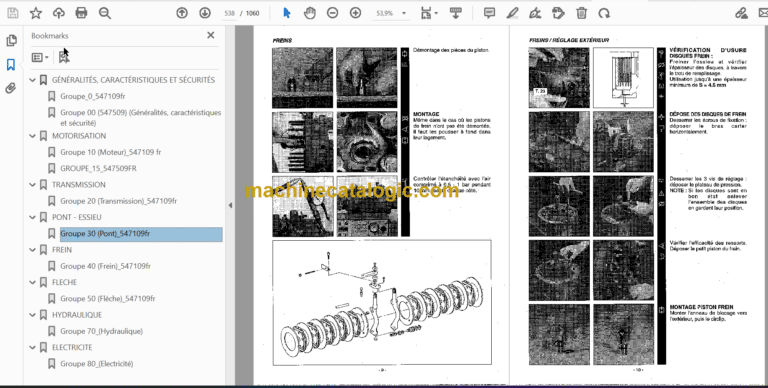Toggle the Bookmarks side panel icon
768x388 pixels.
click(x=11, y=65)
